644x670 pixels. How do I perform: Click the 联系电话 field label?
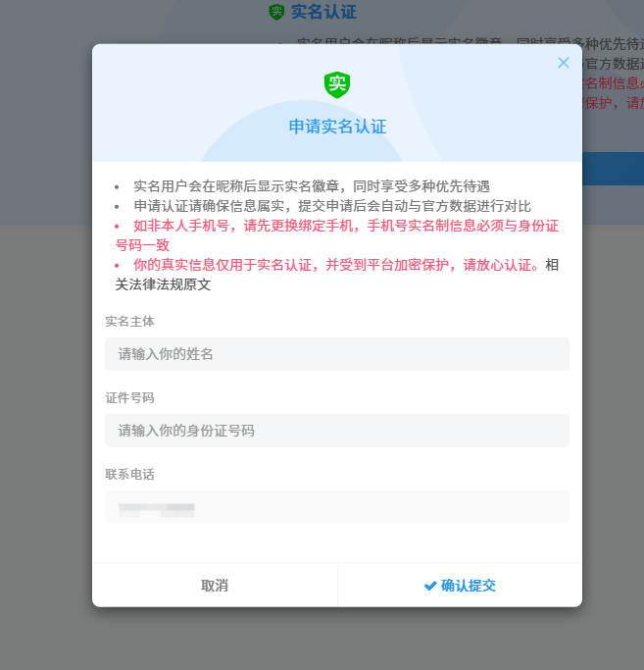click(x=129, y=474)
